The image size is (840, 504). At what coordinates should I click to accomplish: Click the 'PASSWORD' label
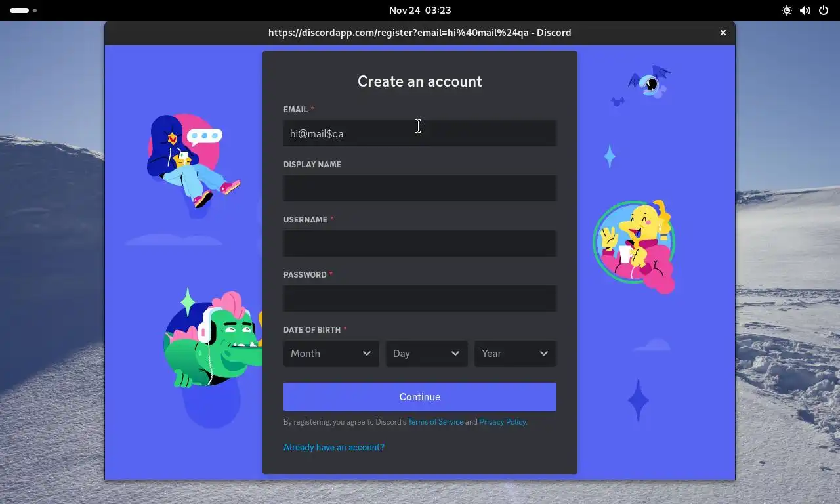click(x=305, y=274)
